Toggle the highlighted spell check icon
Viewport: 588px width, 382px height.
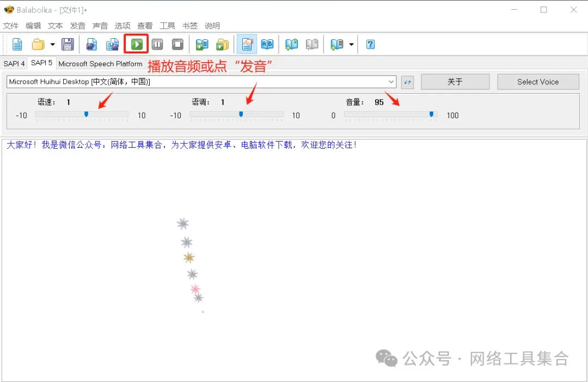[x=247, y=44]
